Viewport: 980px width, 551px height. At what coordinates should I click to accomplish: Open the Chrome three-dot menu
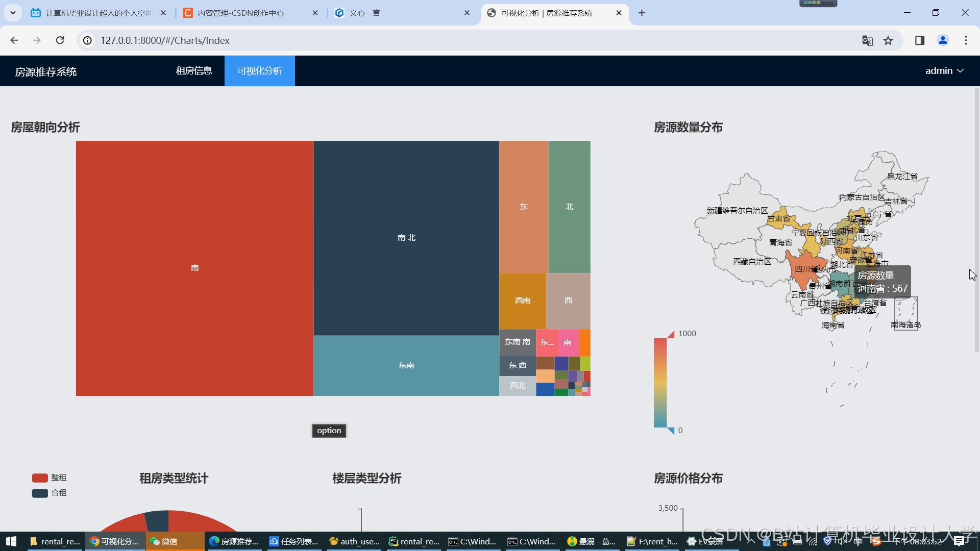[x=966, y=40]
